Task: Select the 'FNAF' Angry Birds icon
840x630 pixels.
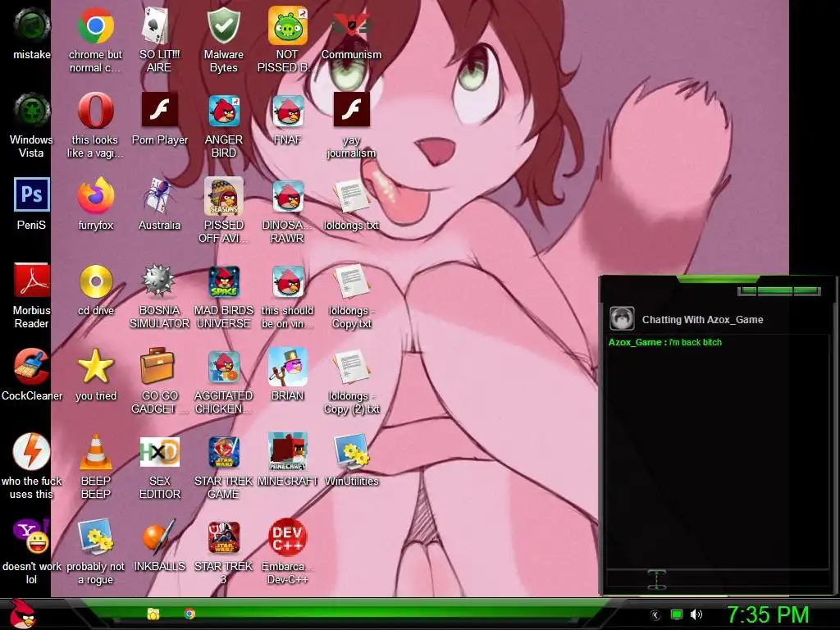Action: tap(287, 111)
